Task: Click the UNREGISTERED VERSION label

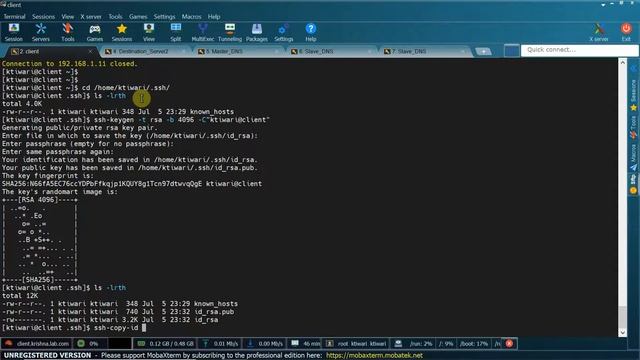Action: pyautogui.click(x=47, y=356)
